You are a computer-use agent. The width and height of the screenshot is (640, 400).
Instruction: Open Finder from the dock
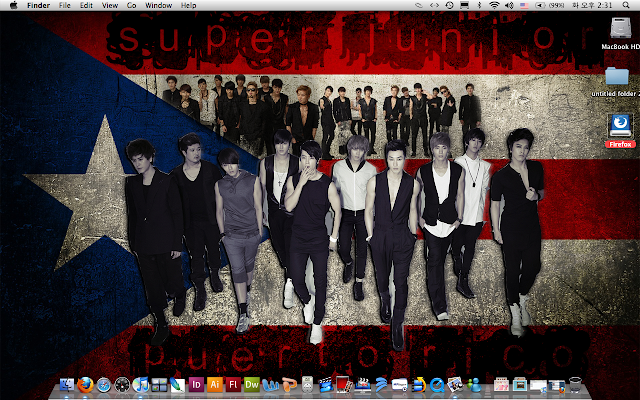(x=67, y=384)
